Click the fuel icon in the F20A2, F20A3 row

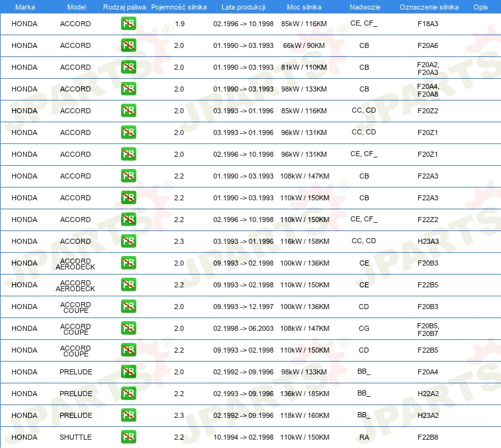(x=128, y=67)
